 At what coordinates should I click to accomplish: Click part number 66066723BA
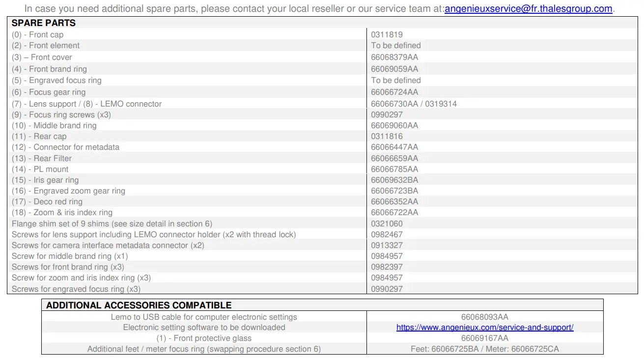click(395, 191)
